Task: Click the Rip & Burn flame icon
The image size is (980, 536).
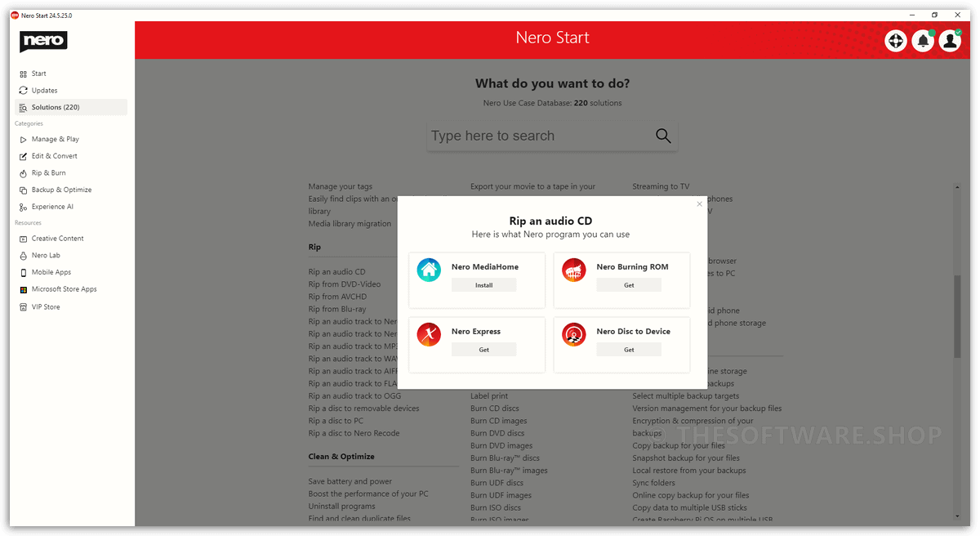Action: [24, 173]
